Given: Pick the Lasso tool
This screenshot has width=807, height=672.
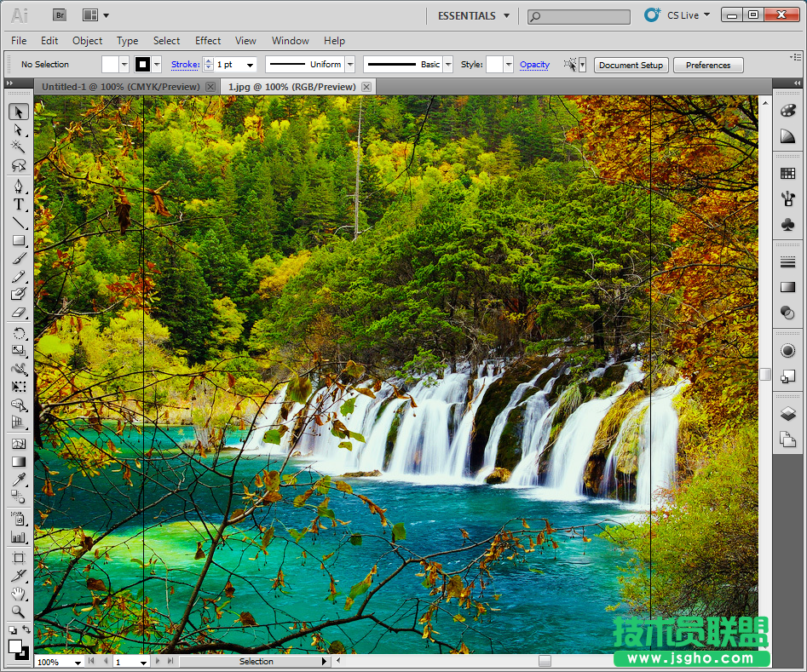Looking at the screenshot, I should coord(19,165).
